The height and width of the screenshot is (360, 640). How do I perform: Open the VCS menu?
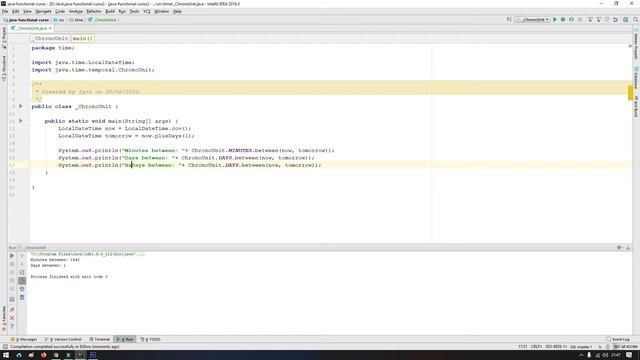[x=147, y=11]
